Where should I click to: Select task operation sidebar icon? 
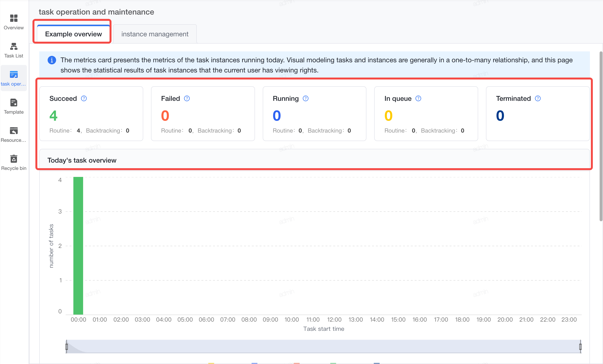14,75
